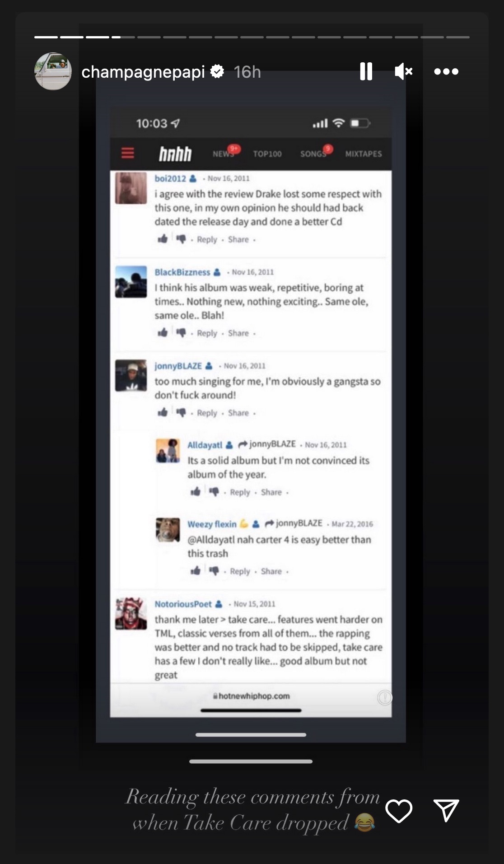This screenshot has height=864, width=504.
Task: Share story using the paper plane icon
Action: point(446,810)
